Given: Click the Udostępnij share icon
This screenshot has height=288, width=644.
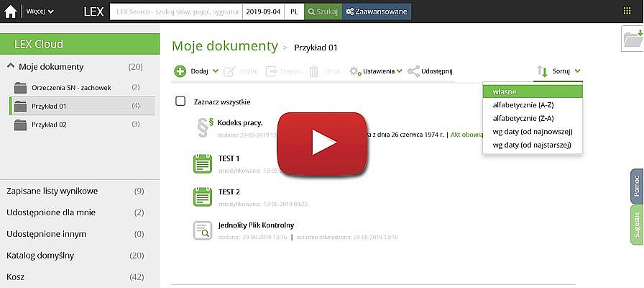Looking at the screenshot, I should point(413,71).
